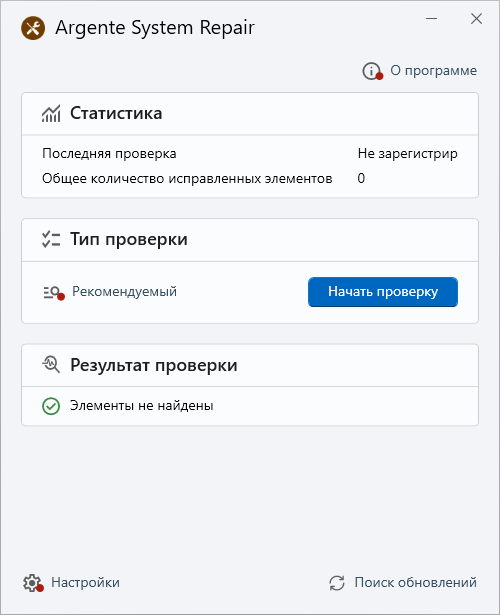
Task: Check for updates via Поиск обновлений
Action: coord(416,582)
